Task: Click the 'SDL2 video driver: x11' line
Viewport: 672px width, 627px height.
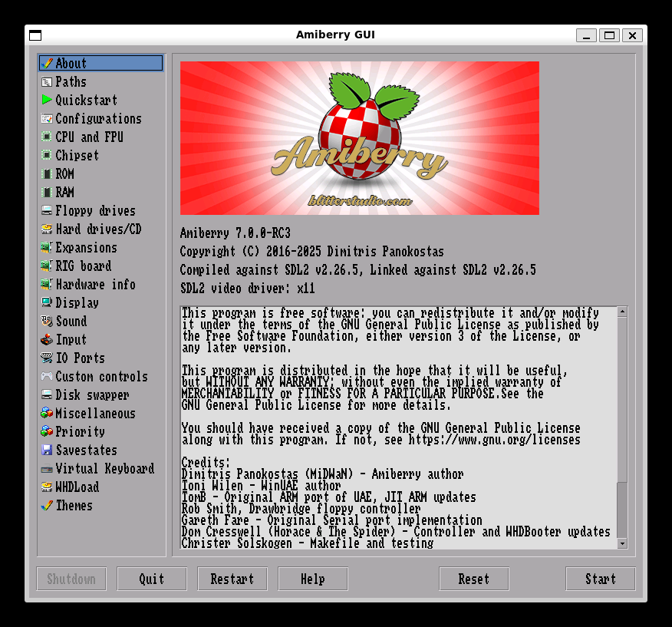Action: (247, 289)
